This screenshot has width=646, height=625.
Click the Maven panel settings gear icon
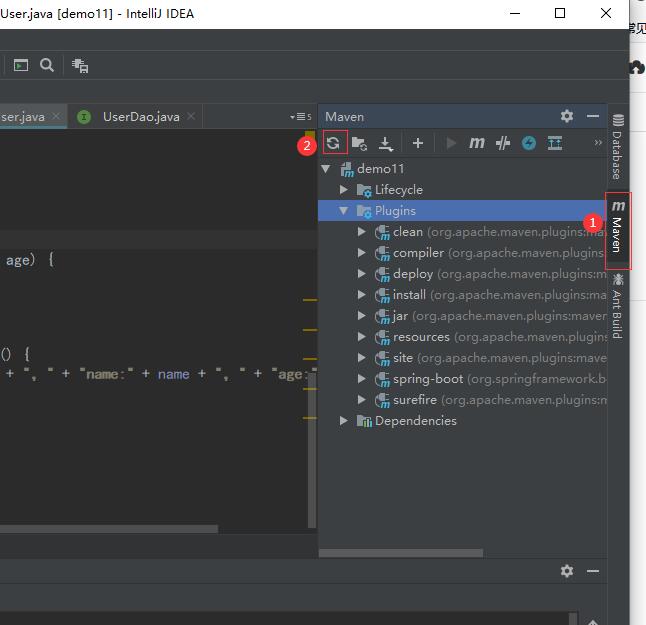pyautogui.click(x=567, y=116)
